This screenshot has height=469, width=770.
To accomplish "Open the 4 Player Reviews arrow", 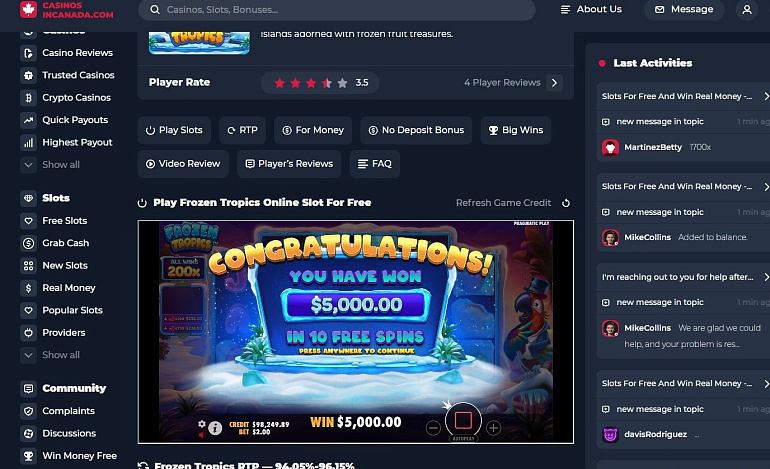I will (x=554, y=83).
